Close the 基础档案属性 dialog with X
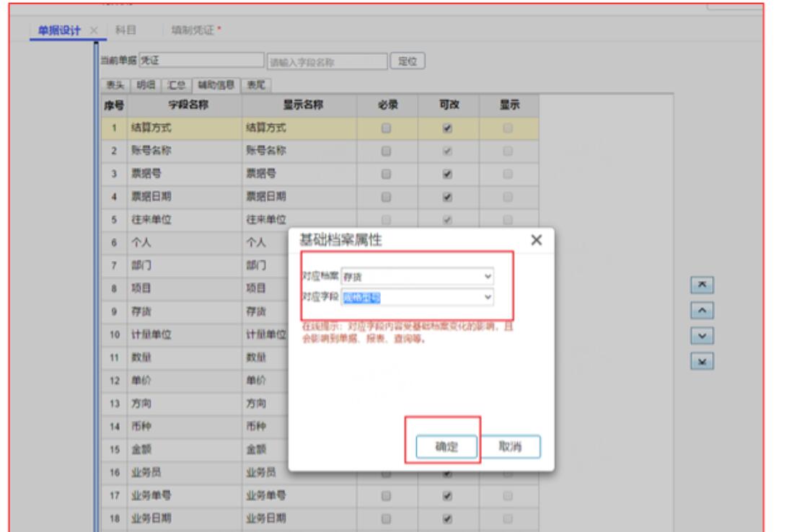The height and width of the screenshot is (532, 797). (x=536, y=240)
